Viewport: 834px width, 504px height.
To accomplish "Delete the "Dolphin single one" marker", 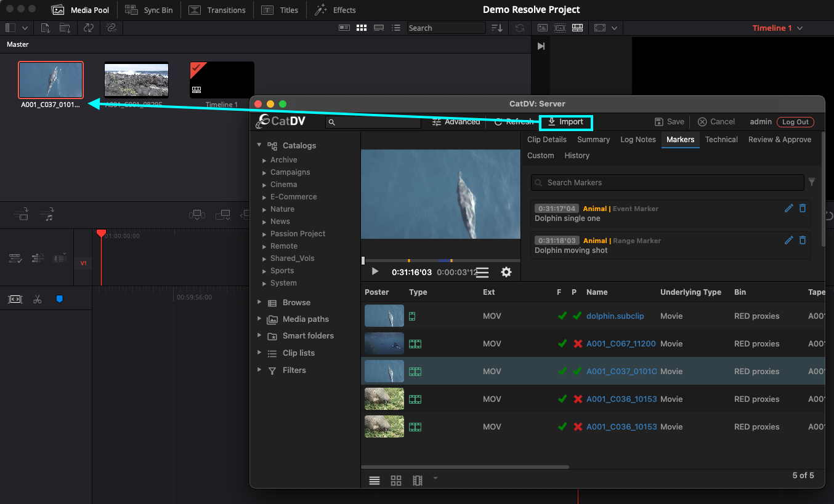I will 803,209.
